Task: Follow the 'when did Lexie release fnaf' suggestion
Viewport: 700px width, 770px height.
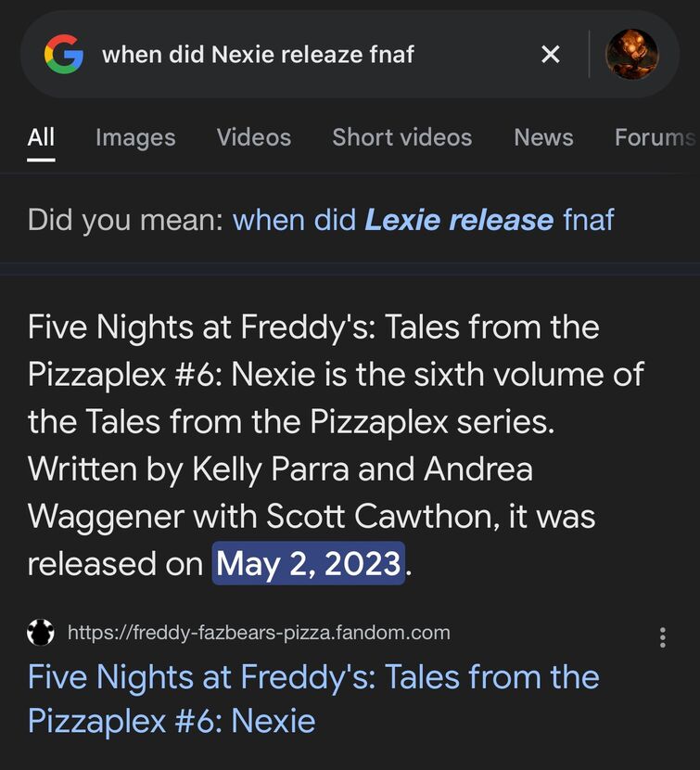Action: coord(423,220)
